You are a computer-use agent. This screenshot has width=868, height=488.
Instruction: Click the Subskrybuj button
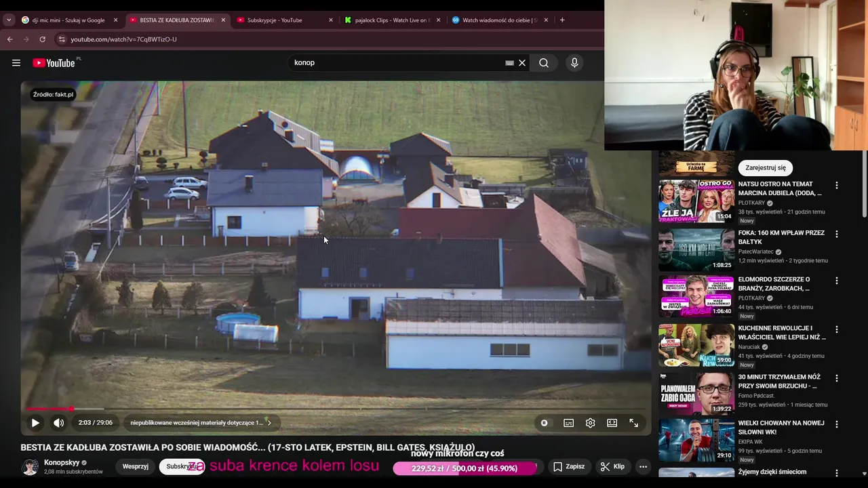tap(181, 467)
